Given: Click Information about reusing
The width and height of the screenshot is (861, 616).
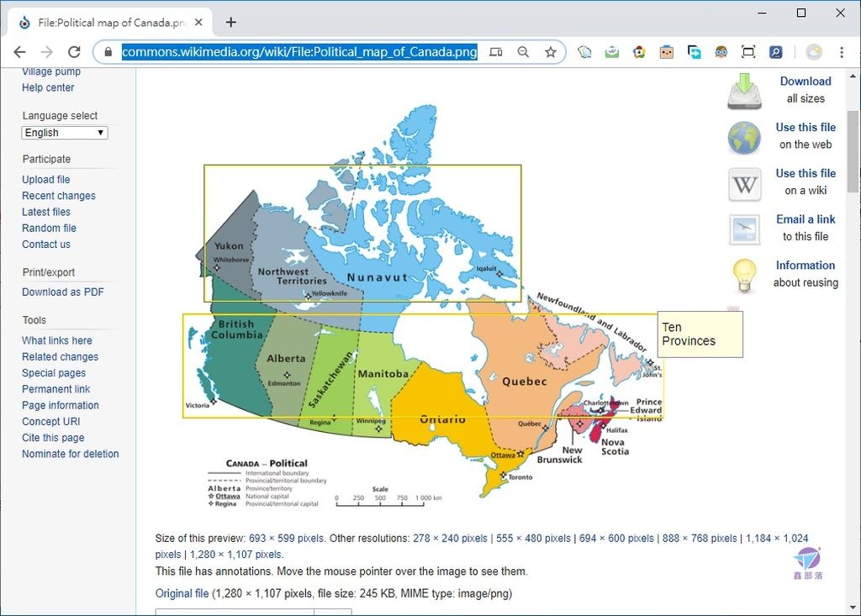Looking at the screenshot, I should [x=806, y=266].
